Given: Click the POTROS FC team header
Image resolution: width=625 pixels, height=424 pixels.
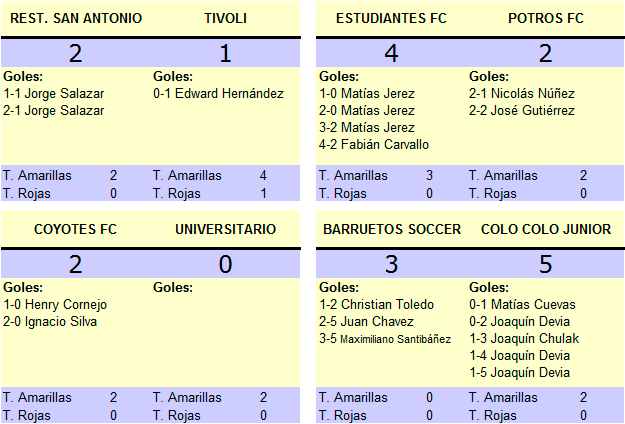Looking at the screenshot, I should point(546,18).
